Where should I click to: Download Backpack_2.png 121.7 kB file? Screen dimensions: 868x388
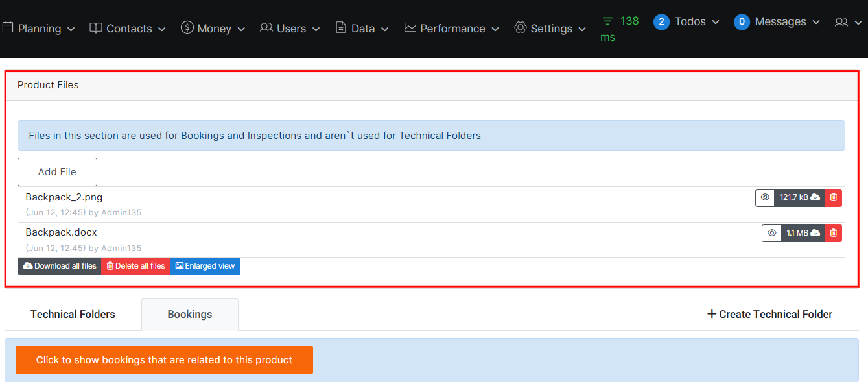[x=799, y=198]
